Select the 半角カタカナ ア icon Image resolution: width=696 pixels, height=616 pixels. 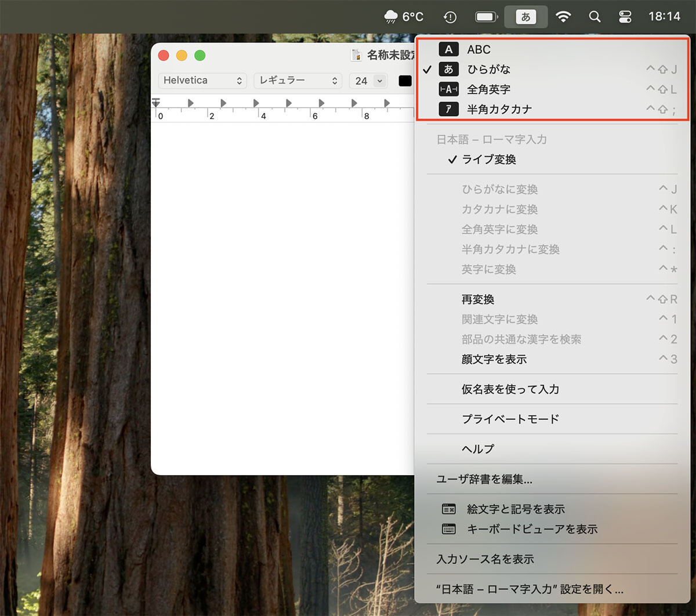(448, 108)
